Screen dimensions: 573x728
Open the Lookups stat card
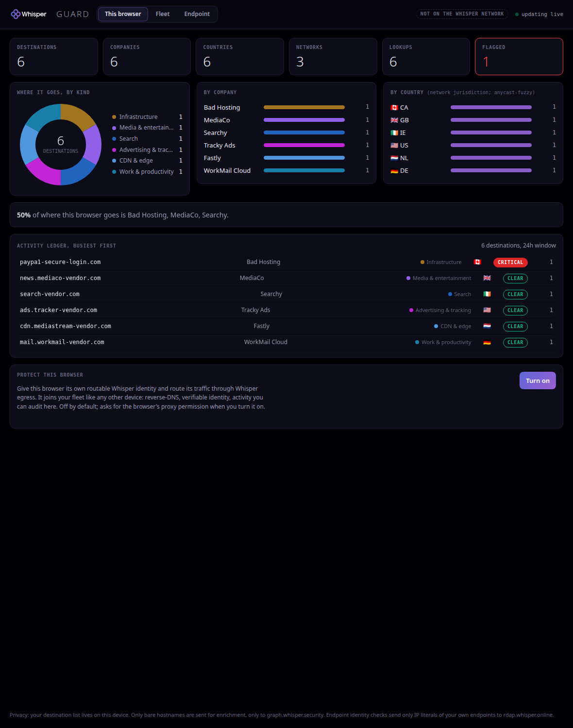click(426, 56)
